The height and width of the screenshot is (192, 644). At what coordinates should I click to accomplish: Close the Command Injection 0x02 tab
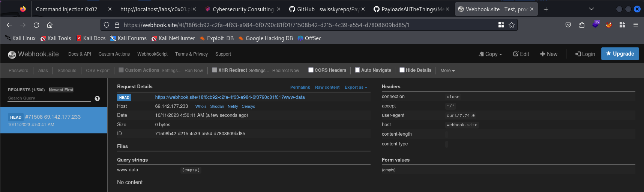[110, 9]
